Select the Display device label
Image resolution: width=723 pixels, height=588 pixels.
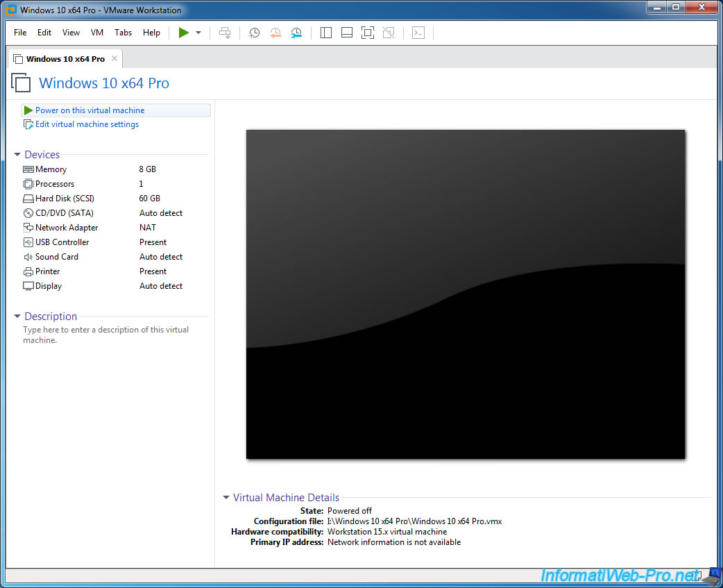click(49, 286)
